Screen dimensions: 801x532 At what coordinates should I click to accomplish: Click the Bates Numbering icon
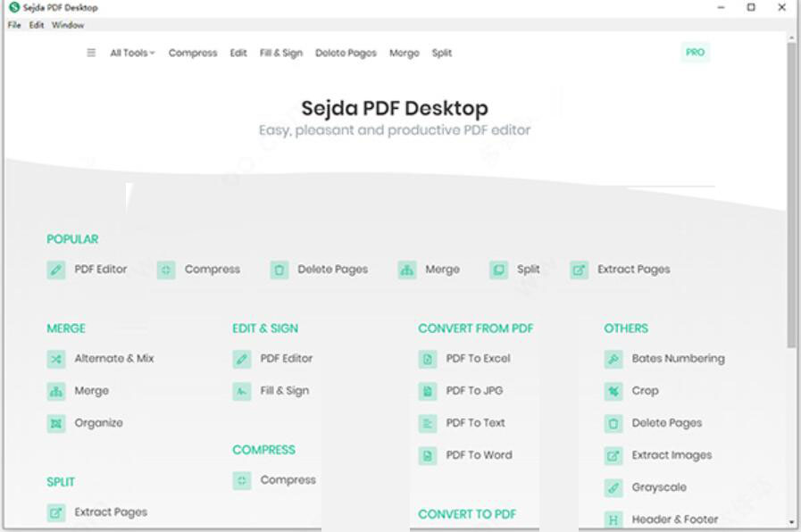pos(613,359)
